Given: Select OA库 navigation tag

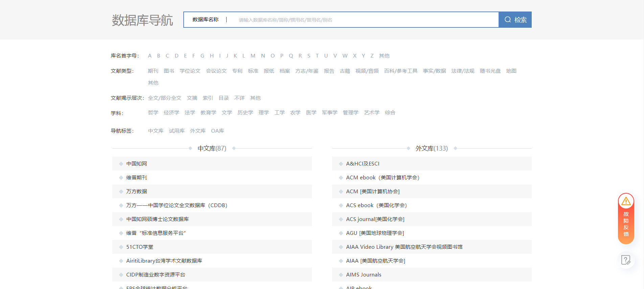Looking at the screenshot, I should (217, 131).
